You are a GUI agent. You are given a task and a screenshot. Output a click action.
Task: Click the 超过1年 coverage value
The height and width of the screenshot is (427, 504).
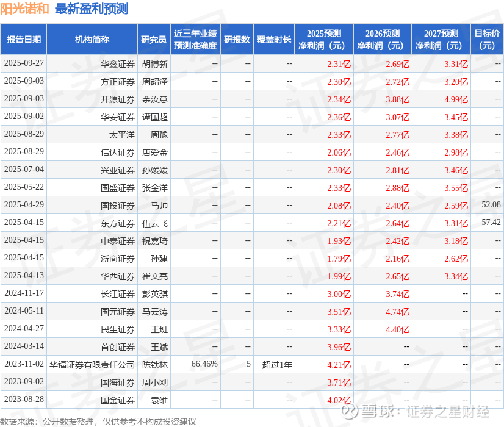(x=277, y=365)
